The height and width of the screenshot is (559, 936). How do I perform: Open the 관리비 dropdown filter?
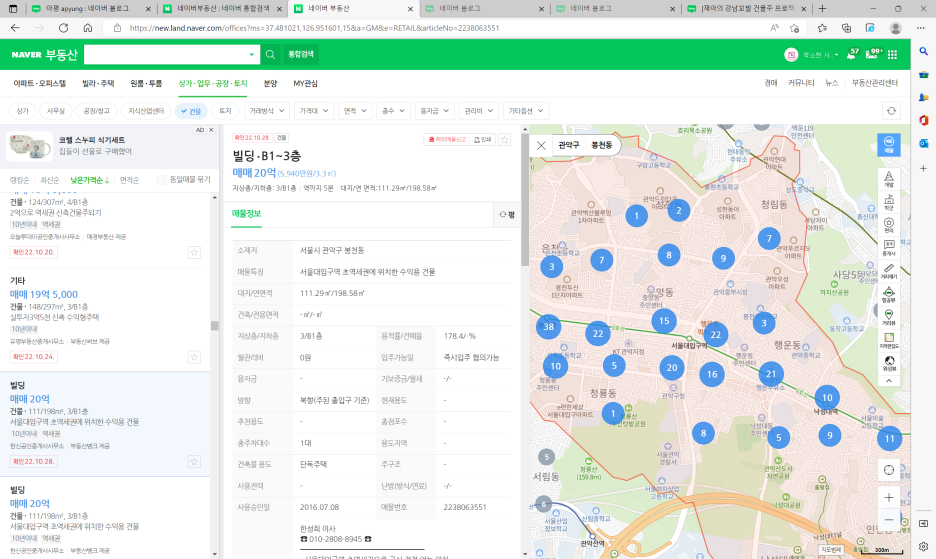478,110
